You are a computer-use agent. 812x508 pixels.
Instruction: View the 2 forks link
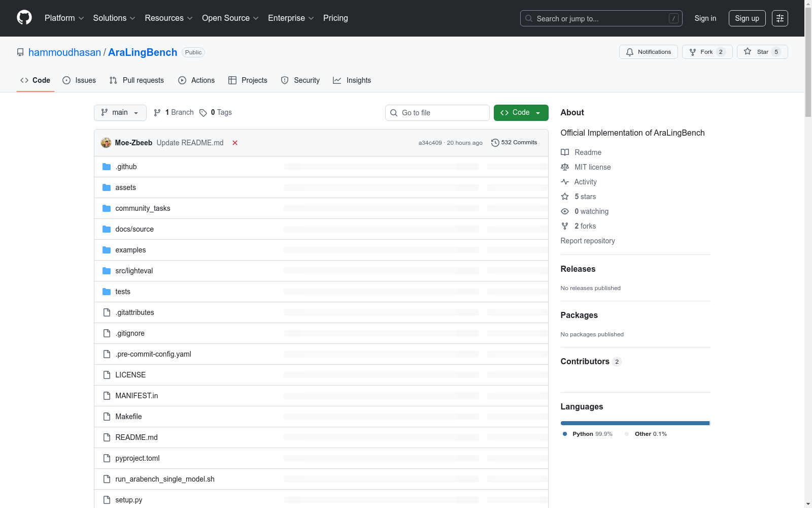click(579, 226)
